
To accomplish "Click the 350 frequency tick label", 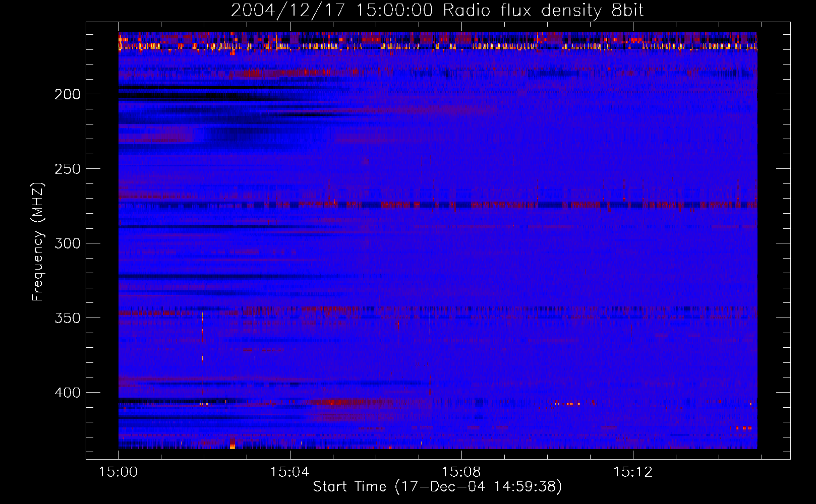I will pos(68,318).
